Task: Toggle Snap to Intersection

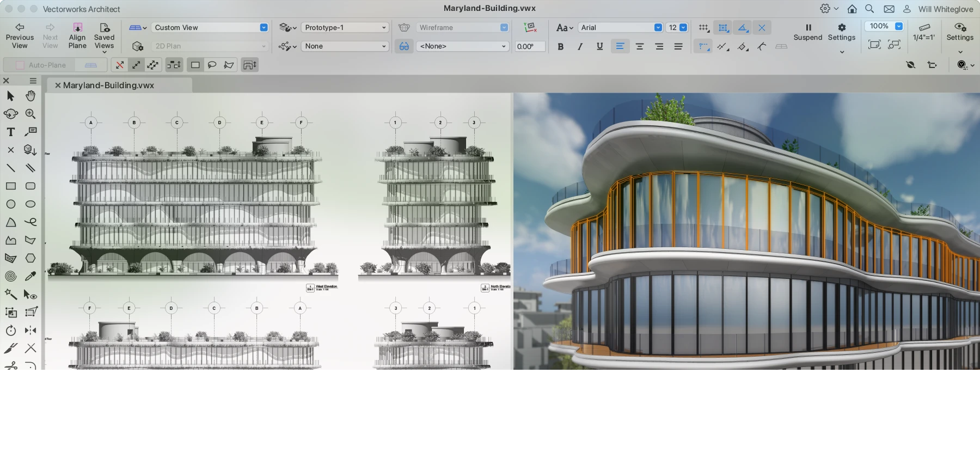Action: (x=762, y=28)
